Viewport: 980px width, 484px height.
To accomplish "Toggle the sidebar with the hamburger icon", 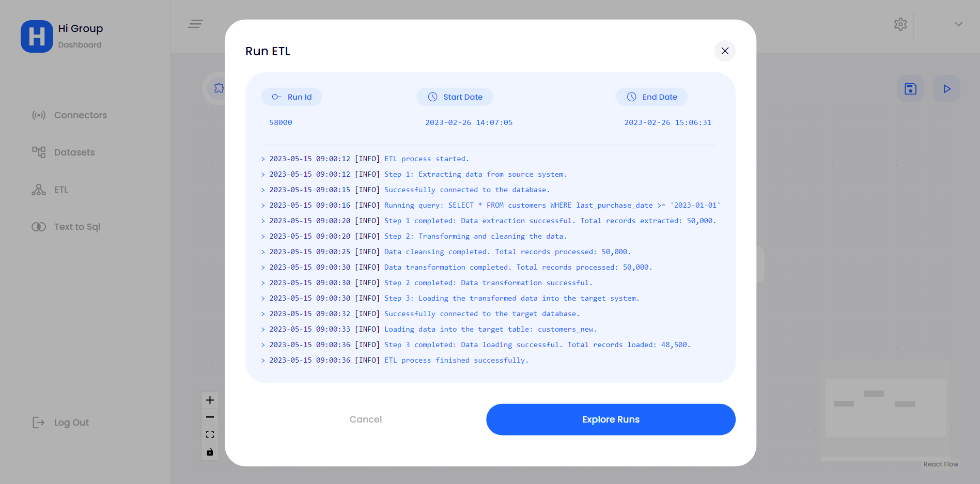I will (x=195, y=24).
